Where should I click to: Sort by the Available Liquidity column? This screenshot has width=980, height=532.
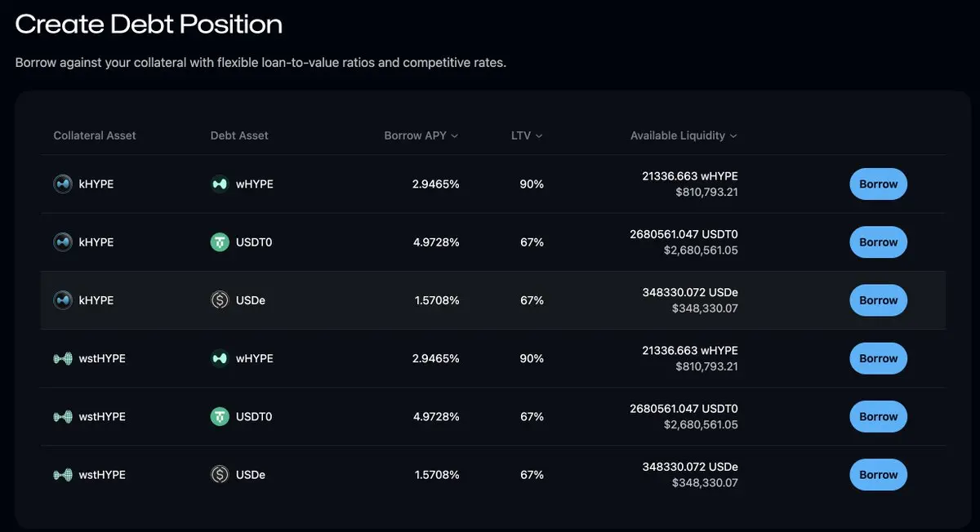[x=683, y=135]
